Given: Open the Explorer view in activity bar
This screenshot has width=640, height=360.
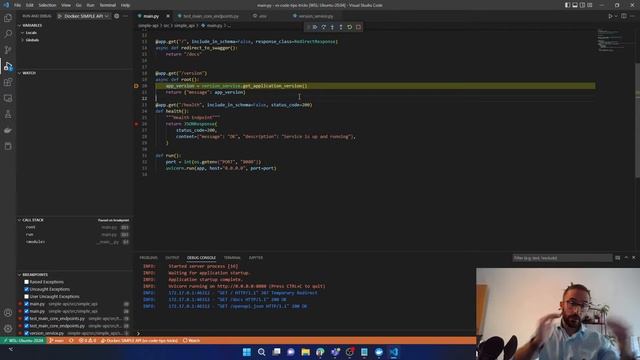Looking at the screenshot, I should (x=8, y=18).
